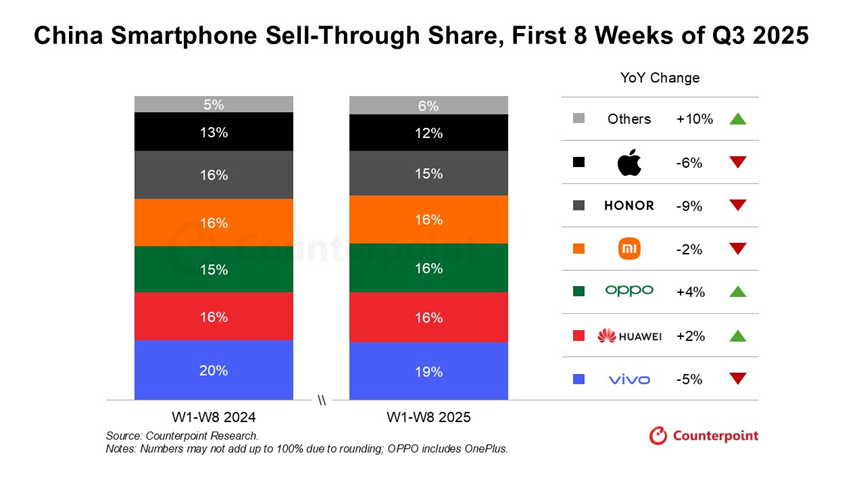Click the Huawei logo in legend
The height and width of the screenshot is (487, 865).
click(x=629, y=335)
